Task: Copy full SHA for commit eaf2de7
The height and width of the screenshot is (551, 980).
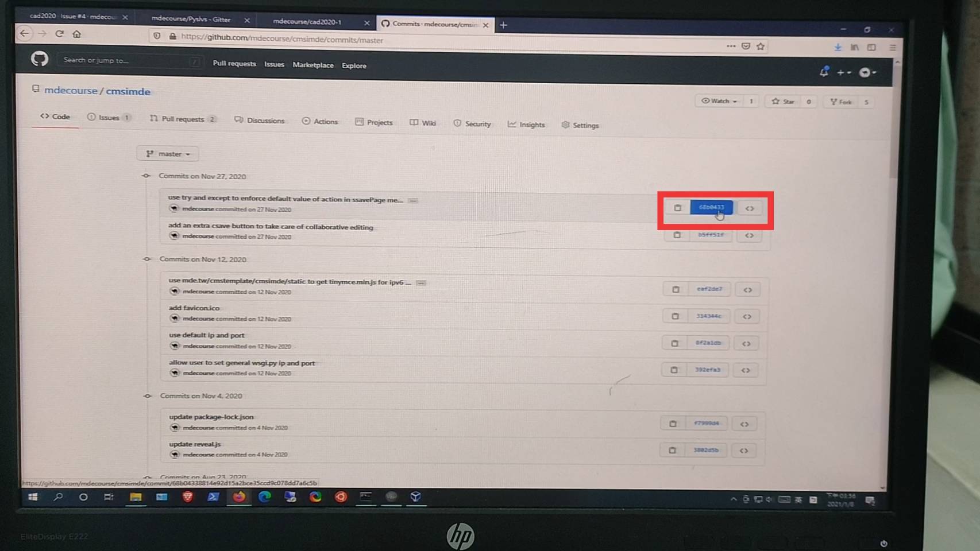Action: [x=676, y=289]
